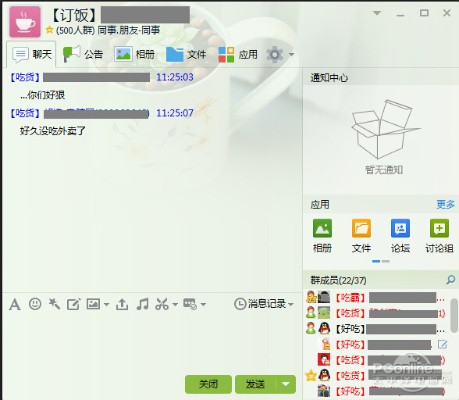
Task: Click the 通知中心 header
Action: click(x=329, y=78)
